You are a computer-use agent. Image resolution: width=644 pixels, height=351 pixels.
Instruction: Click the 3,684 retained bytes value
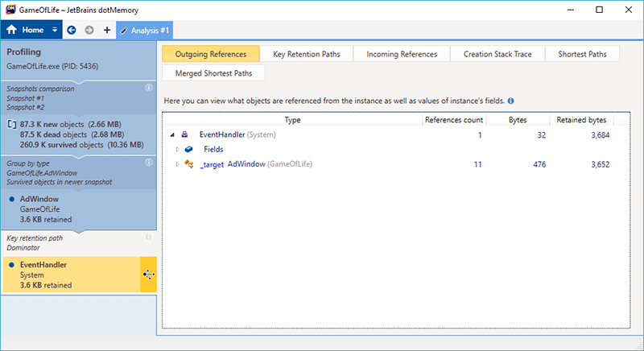[x=600, y=135]
